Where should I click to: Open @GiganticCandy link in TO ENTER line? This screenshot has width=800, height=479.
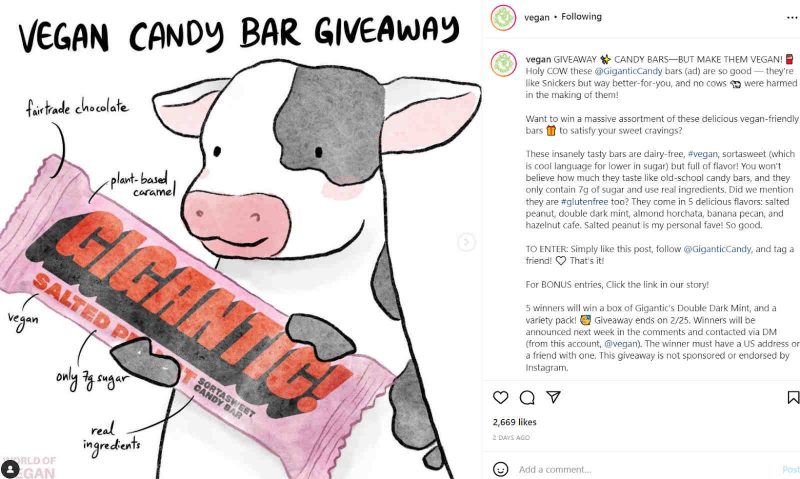[x=717, y=249]
